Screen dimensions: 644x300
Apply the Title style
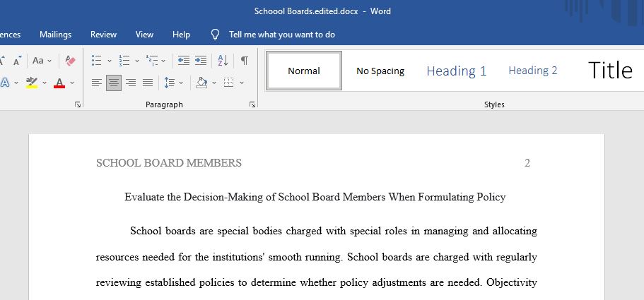610,70
